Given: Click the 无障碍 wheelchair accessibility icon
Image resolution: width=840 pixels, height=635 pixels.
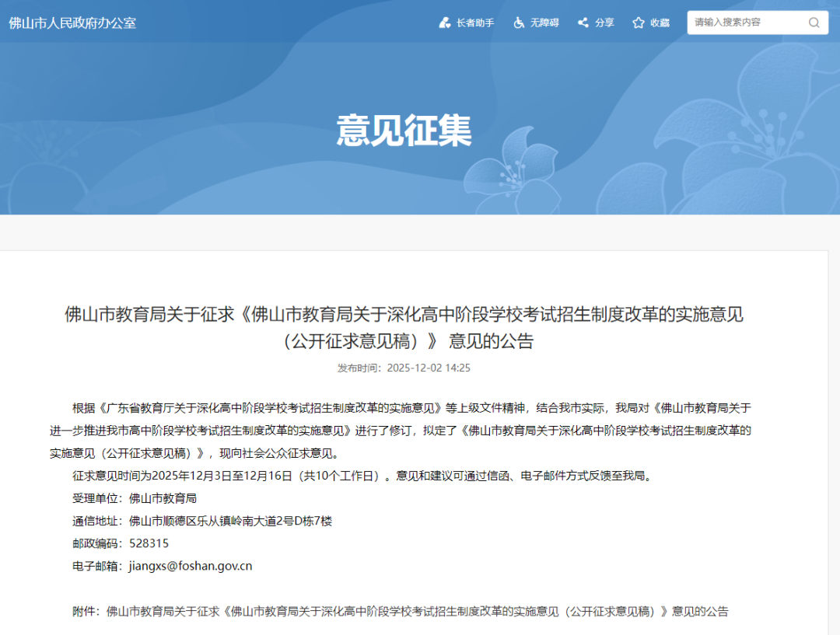Looking at the screenshot, I should (x=519, y=23).
